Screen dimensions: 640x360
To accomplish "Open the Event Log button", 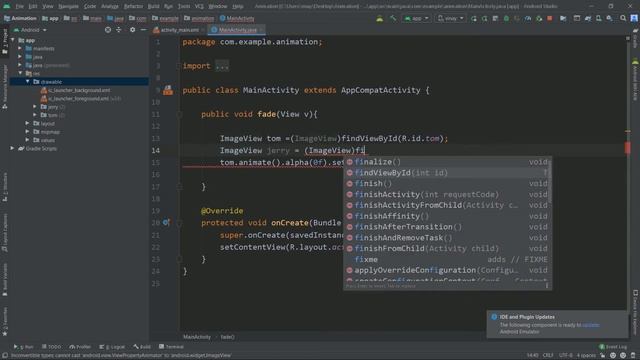I will click(x=613, y=347).
